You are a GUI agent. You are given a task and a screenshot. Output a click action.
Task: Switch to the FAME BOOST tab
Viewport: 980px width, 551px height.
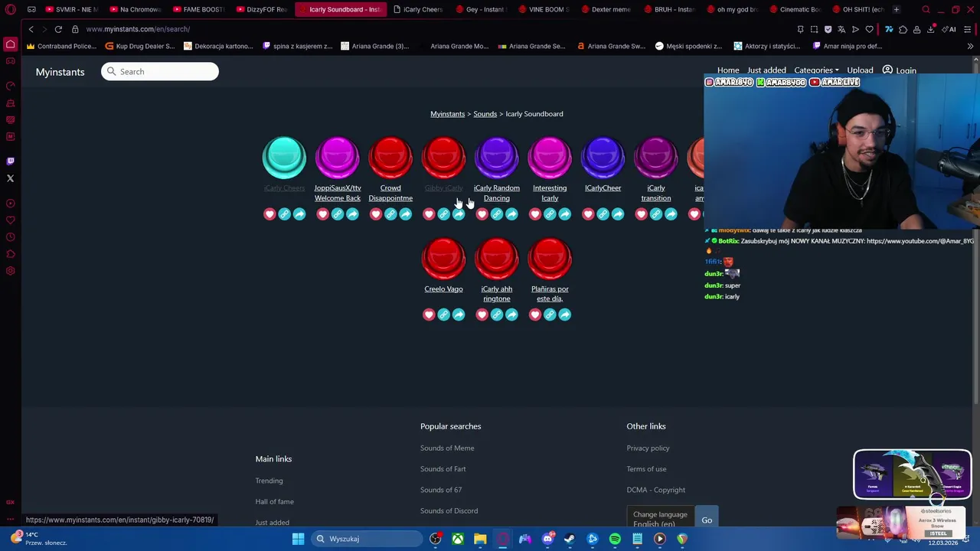198,9
